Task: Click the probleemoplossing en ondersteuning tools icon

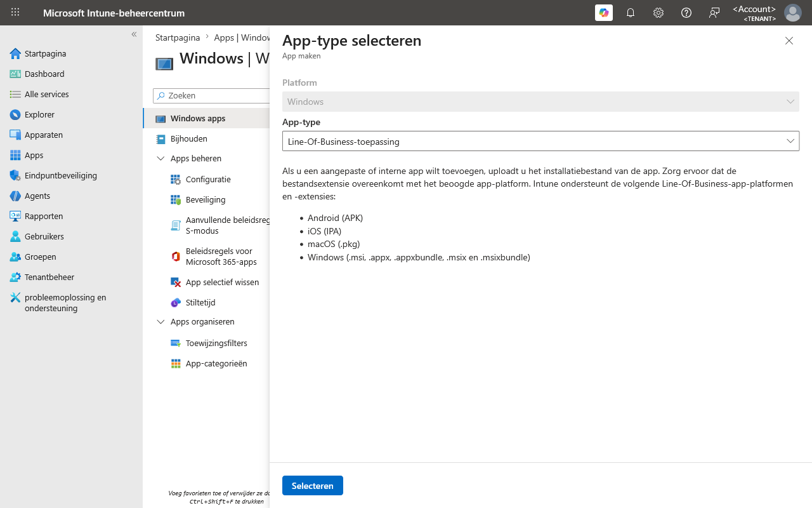Action: [15, 297]
